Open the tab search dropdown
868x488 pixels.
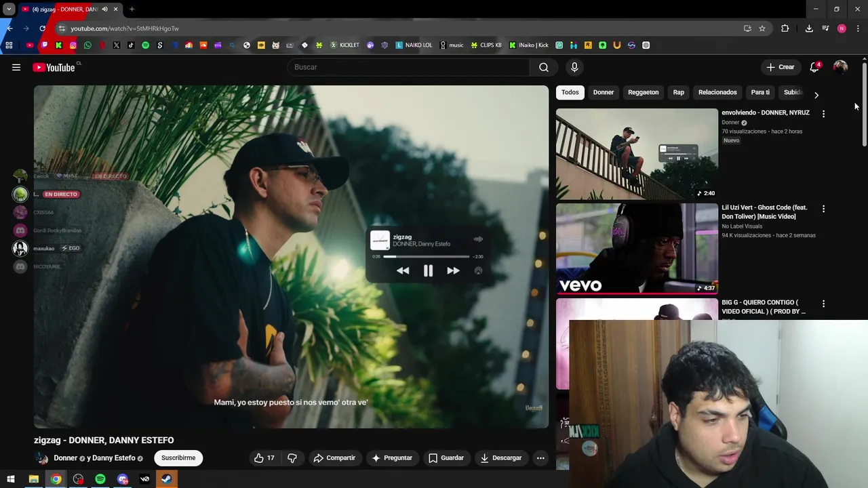(9, 9)
